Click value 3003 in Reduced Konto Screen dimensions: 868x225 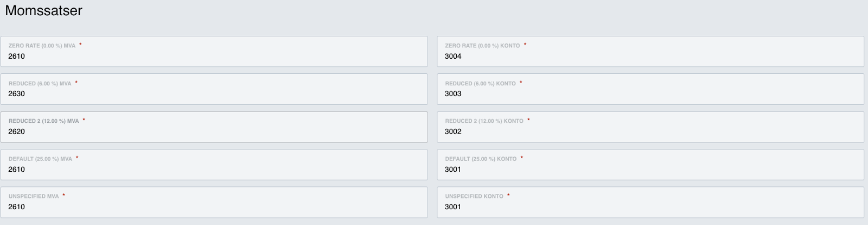coord(453,93)
